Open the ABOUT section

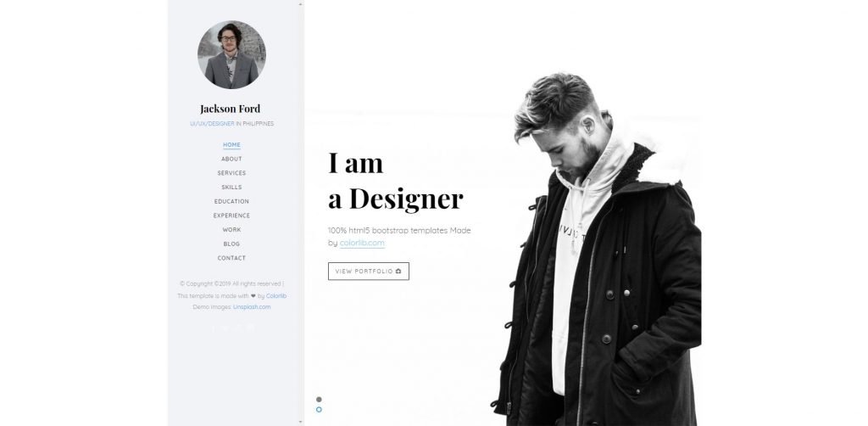click(x=231, y=159)
